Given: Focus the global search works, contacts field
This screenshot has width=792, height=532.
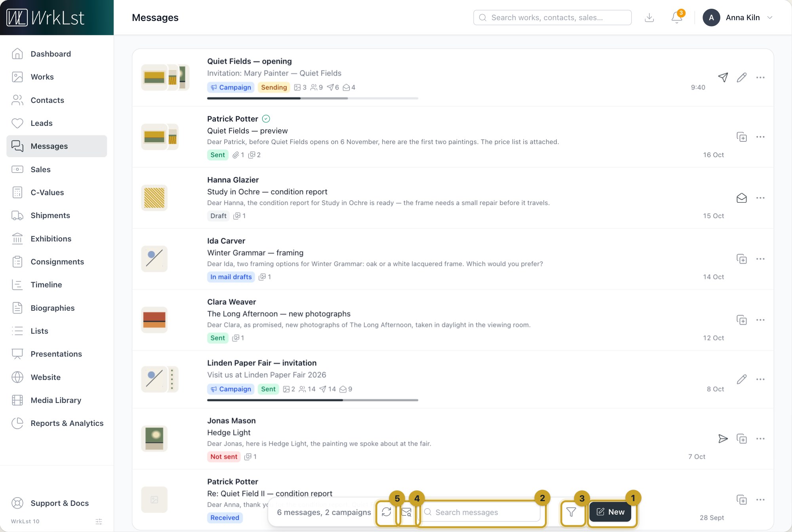Looking at the screenshot, I should pos(552,17).
